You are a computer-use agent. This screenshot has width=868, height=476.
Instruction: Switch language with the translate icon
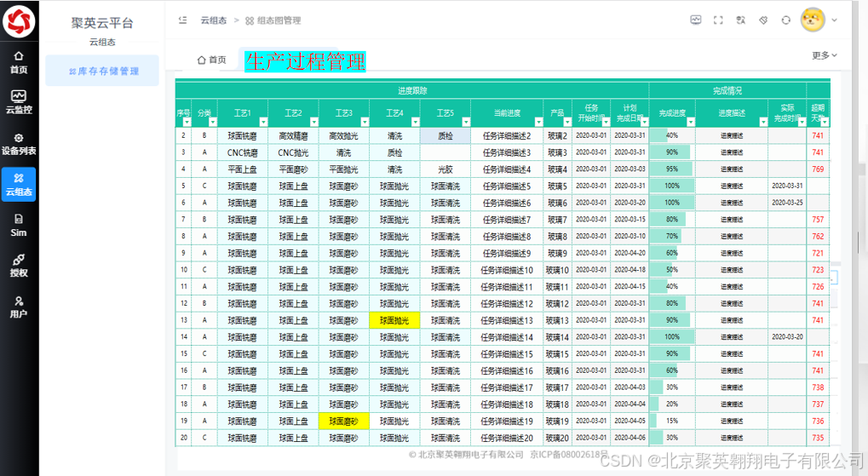[x=741, y=20]
